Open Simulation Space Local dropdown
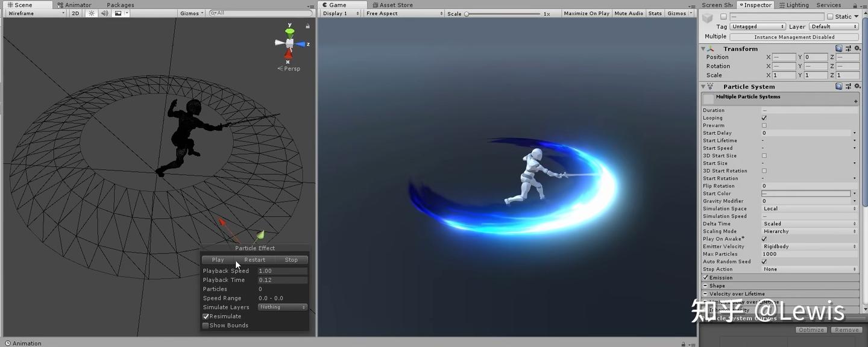The height and width of the screenshot is (347, 868). point(809,208)
